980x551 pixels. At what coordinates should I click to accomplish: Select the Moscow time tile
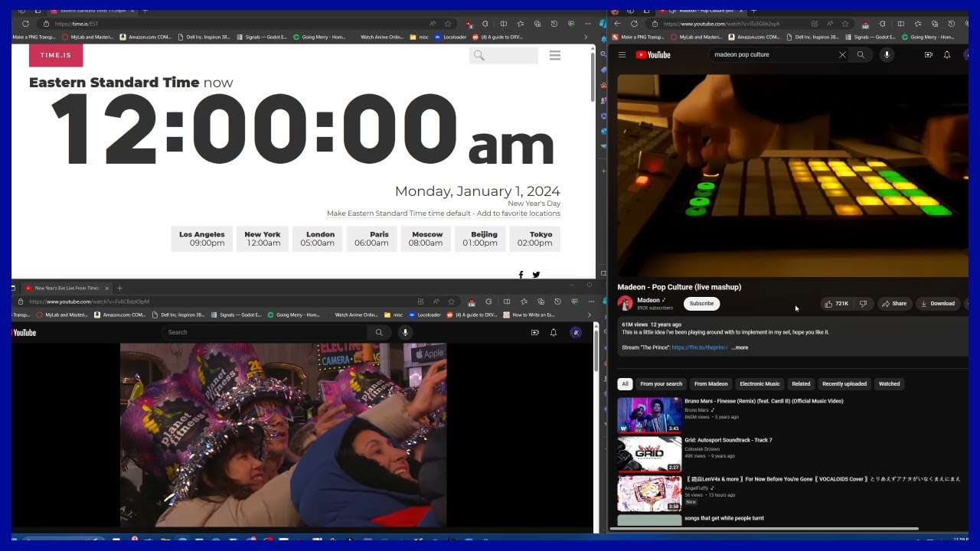pos(426,239)
